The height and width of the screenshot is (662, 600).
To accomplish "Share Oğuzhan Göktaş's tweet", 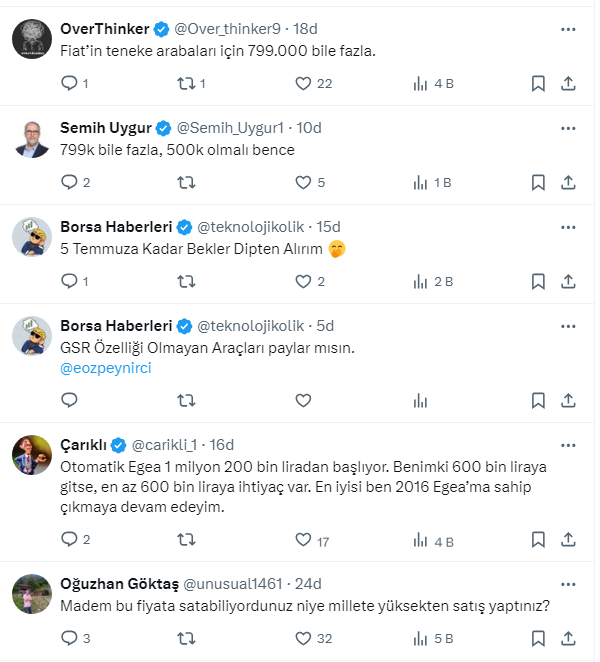I will pos(568,638).
